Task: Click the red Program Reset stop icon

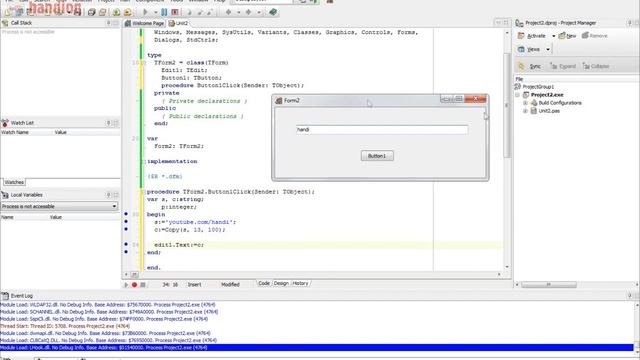Action: click(175, 12)
